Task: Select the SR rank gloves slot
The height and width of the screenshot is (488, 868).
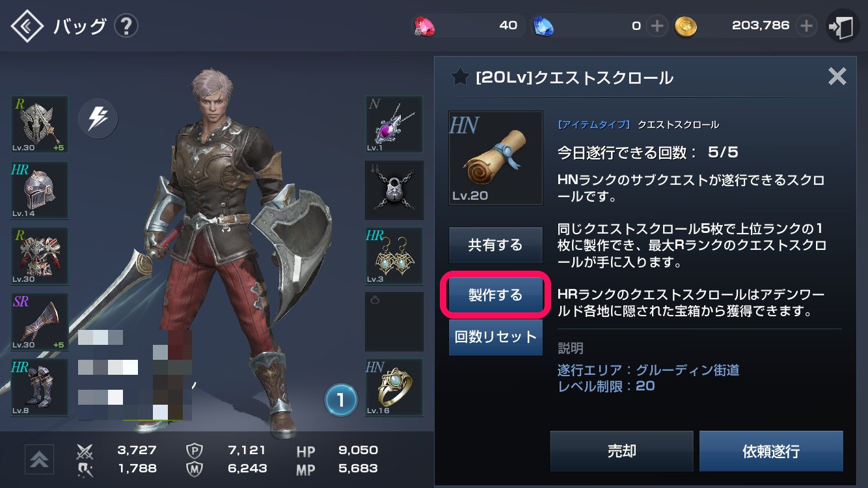Action: 40,321
